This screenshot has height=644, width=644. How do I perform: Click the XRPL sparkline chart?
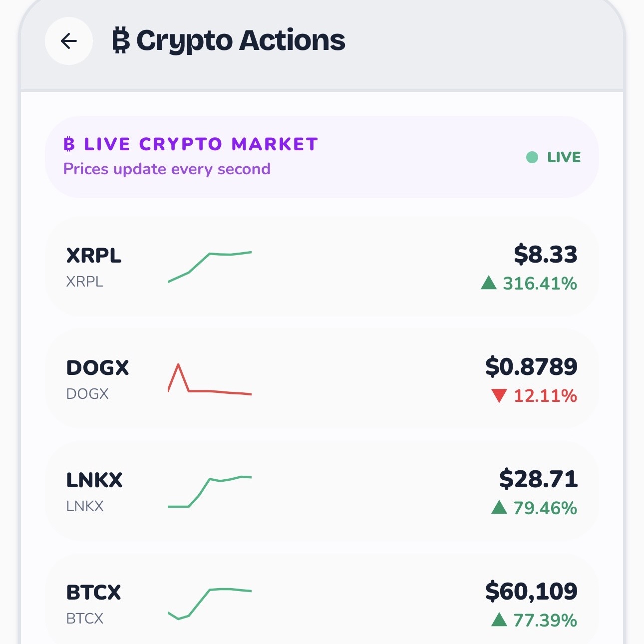[210, 267]
